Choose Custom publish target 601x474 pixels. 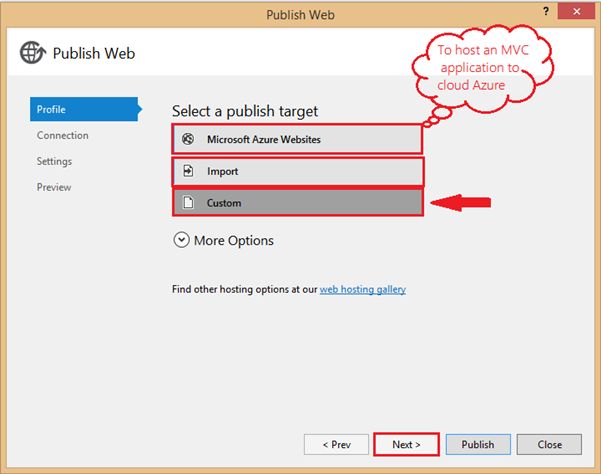click(x=297, y=202)
